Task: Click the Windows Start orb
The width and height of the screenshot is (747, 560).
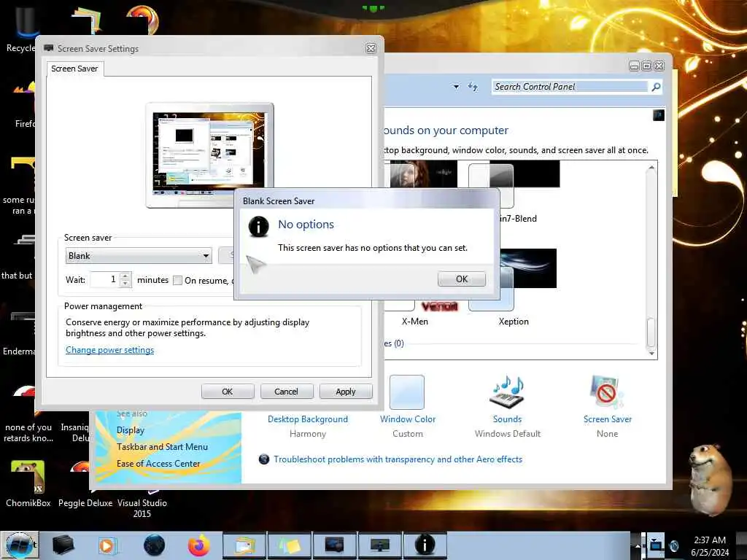Action: point(19,545)
